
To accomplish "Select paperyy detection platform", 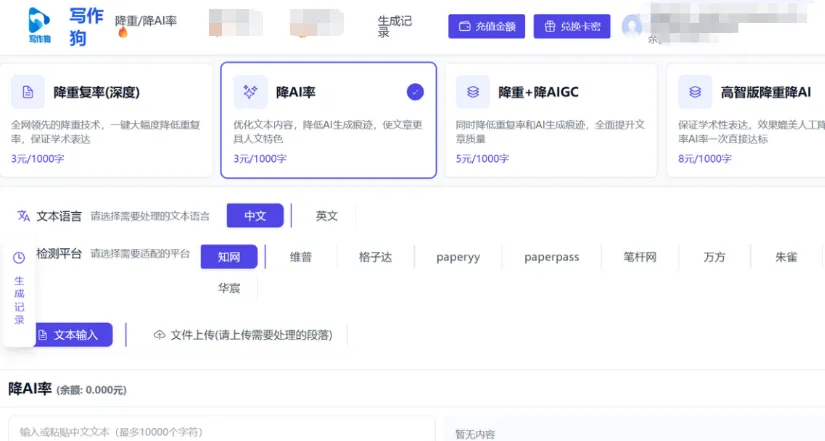I will click(458, 257).
